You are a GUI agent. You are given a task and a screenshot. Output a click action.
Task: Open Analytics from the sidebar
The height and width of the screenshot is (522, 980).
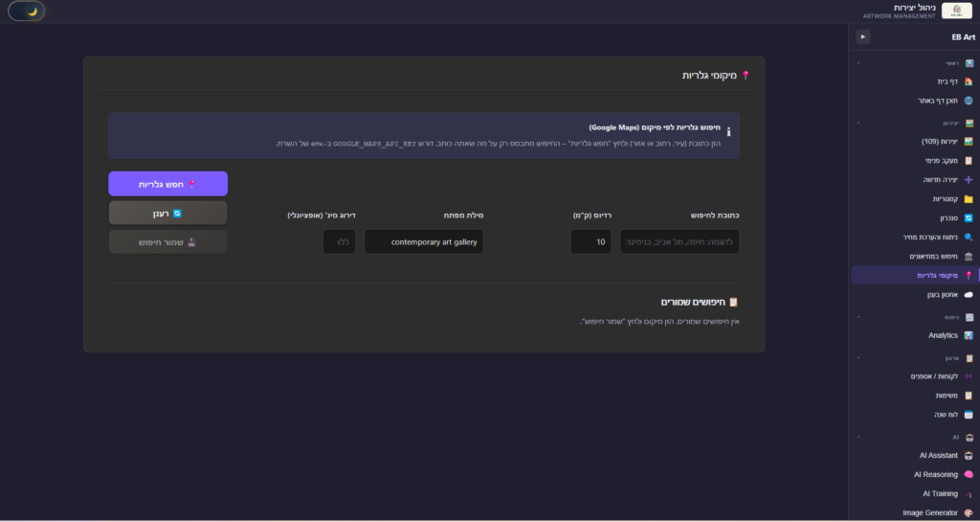(x=943, y=335)
